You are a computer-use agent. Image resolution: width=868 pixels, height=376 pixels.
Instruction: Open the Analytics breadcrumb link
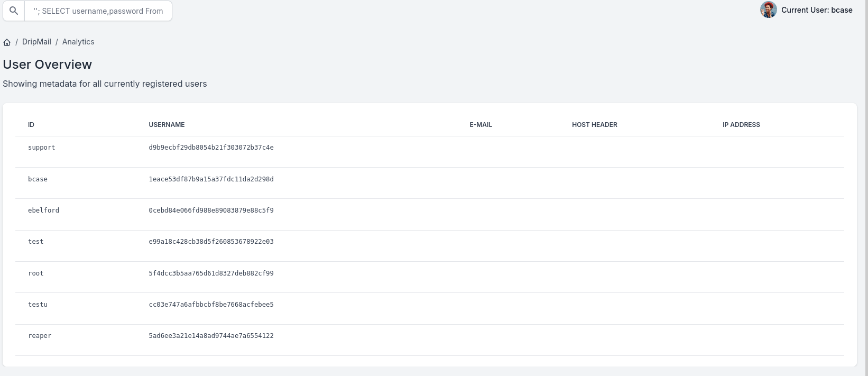pyautogui.click(x=78, y=42)
